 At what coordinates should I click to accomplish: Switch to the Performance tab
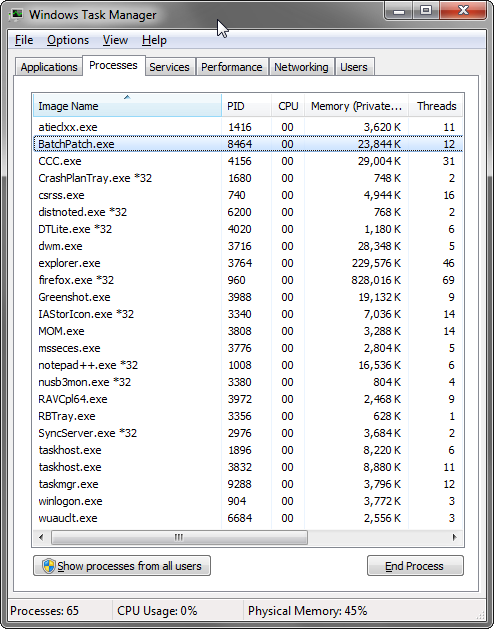click(x=232, y=67)
